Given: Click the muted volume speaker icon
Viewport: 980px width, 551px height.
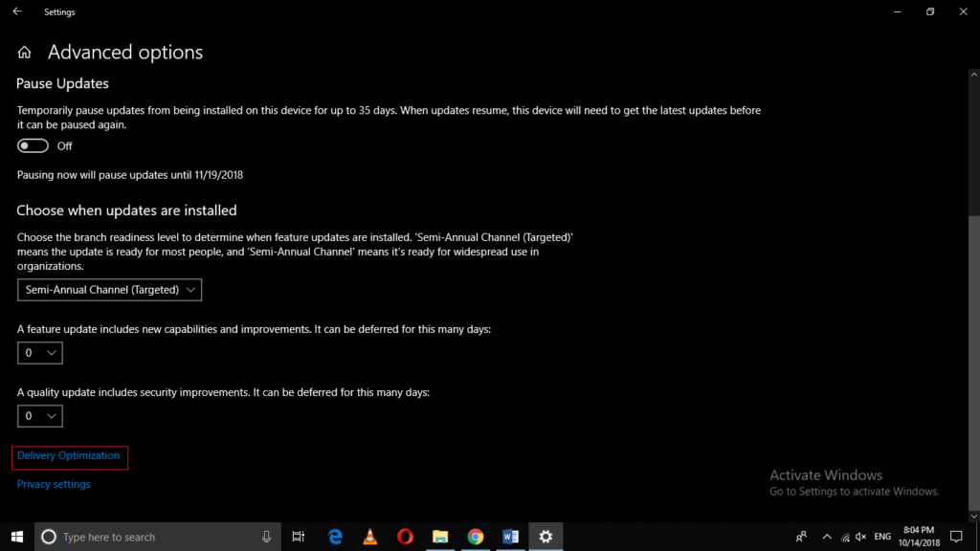Looking at the screenshot, I should (861, 537).
